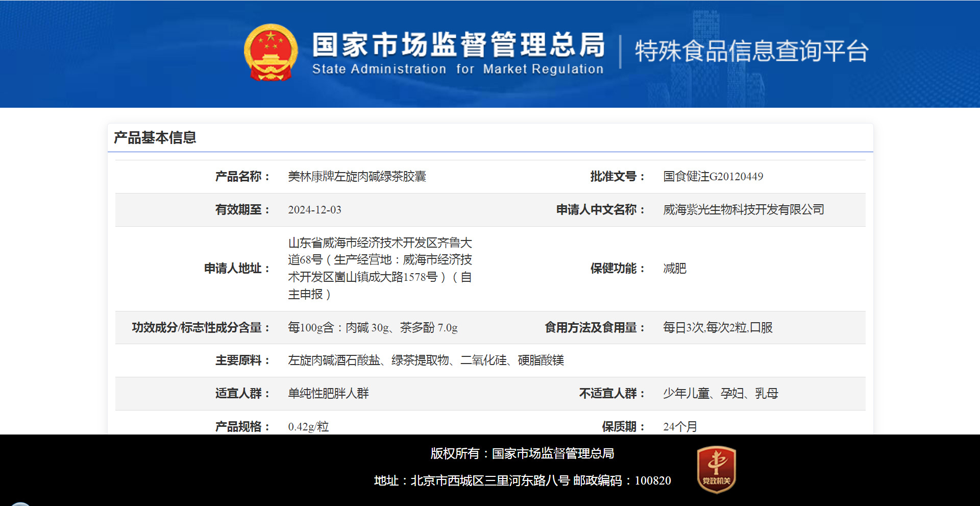The width and height of the screenshot is (980, 506).
Task: Select ingredient content 每100g含 value
Action: (373, 328)
